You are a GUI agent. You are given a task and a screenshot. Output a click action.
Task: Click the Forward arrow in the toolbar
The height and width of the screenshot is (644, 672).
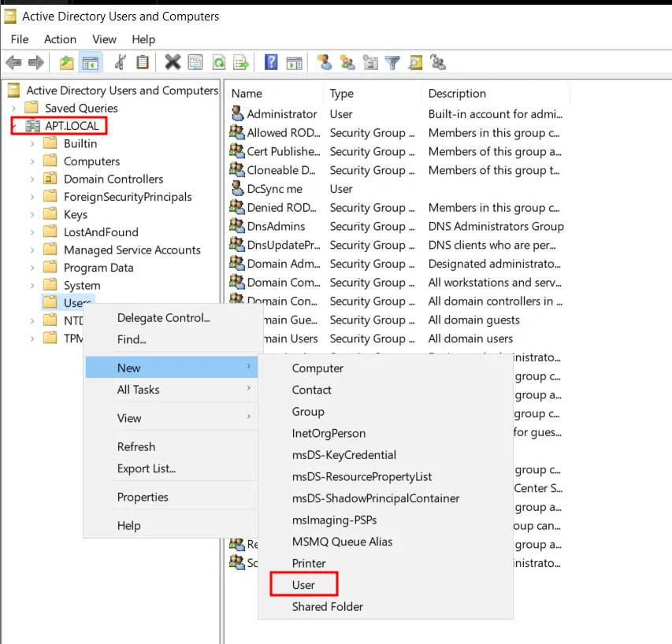pos(36,62)
